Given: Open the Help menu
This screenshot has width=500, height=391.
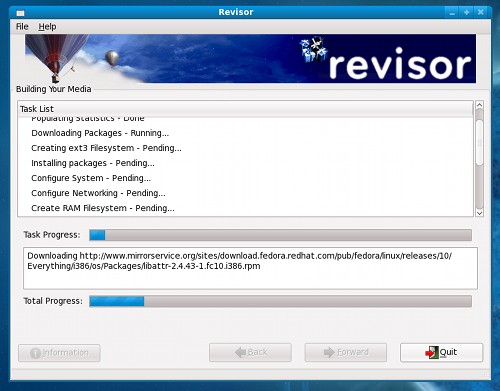Looking at the screenshot, I should [47, 26].
